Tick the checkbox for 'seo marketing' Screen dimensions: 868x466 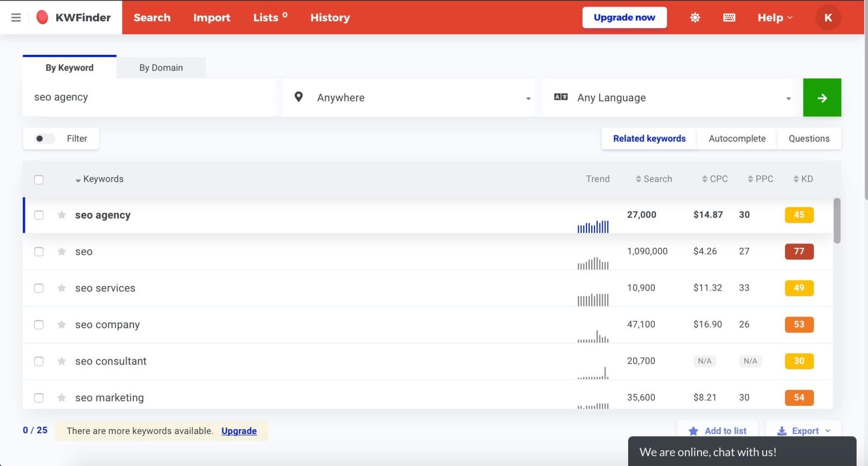click(39, 398)
